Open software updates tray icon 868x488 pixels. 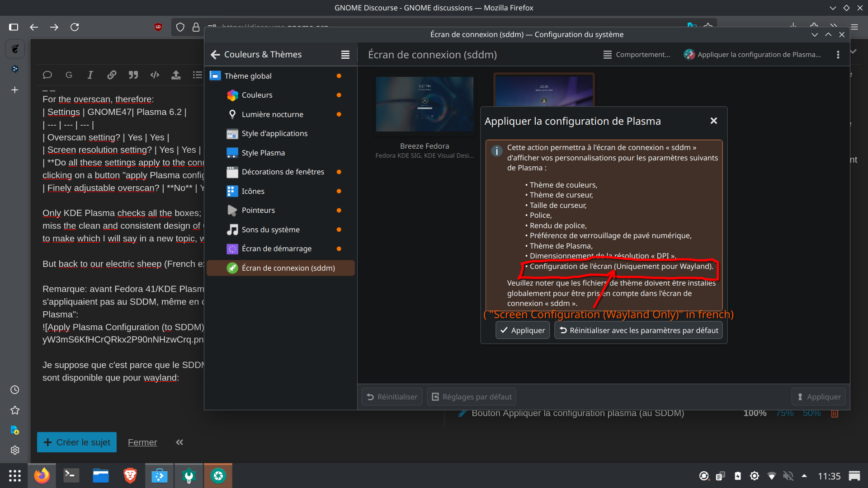pyautogui.click(x=704, y=476)
